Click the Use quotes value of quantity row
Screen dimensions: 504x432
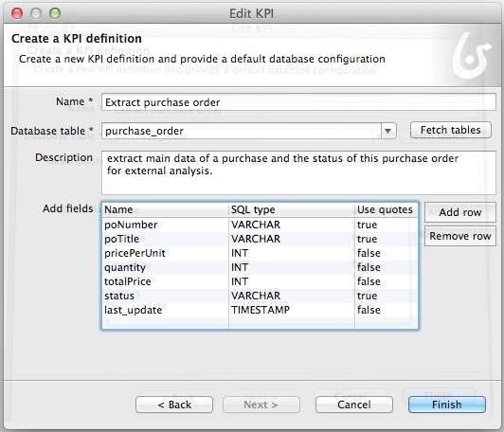387,267
